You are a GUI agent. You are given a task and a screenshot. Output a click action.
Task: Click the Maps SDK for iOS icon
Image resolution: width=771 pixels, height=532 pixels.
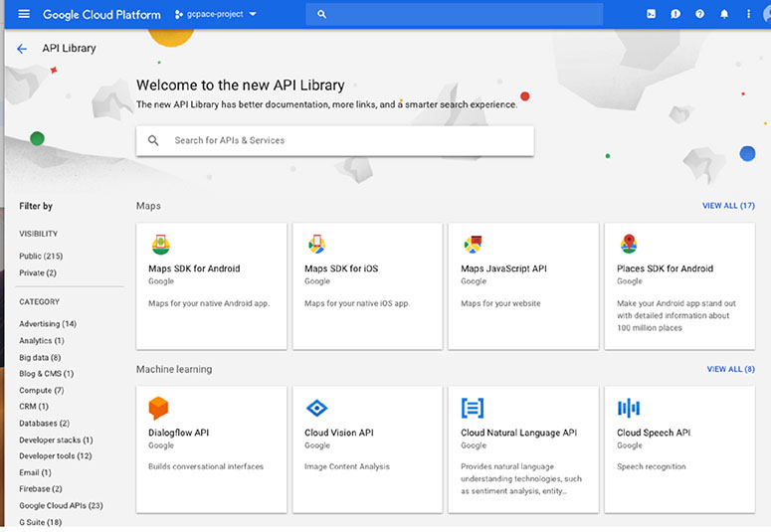point(316,244)
